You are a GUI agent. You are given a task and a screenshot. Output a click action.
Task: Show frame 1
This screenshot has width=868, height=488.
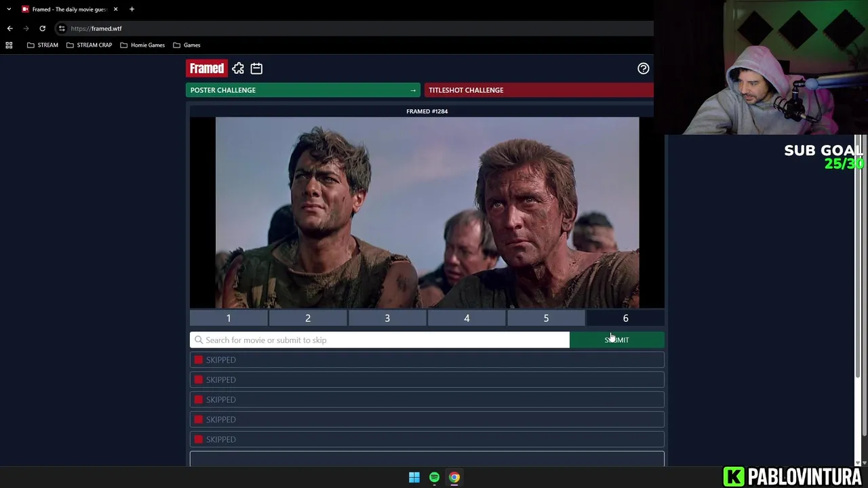(229, 318)
